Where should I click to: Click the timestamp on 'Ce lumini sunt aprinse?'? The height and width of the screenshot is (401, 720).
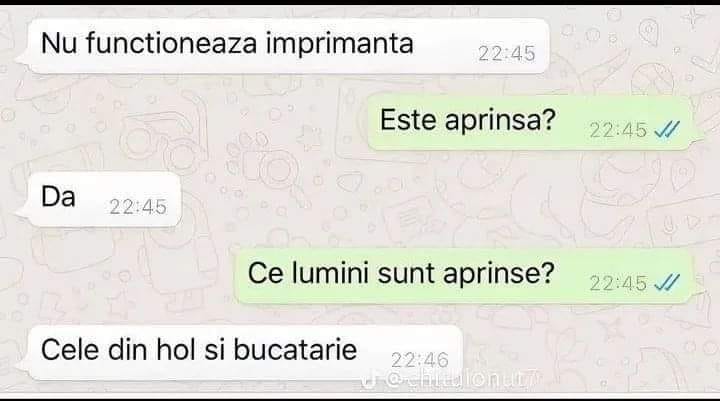coord(618,283)
